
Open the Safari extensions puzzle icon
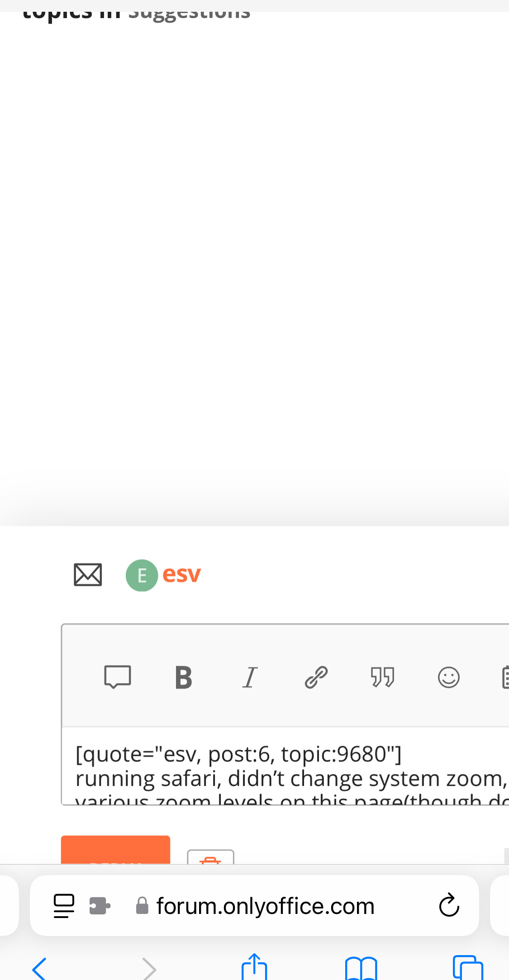click(100, 906)
